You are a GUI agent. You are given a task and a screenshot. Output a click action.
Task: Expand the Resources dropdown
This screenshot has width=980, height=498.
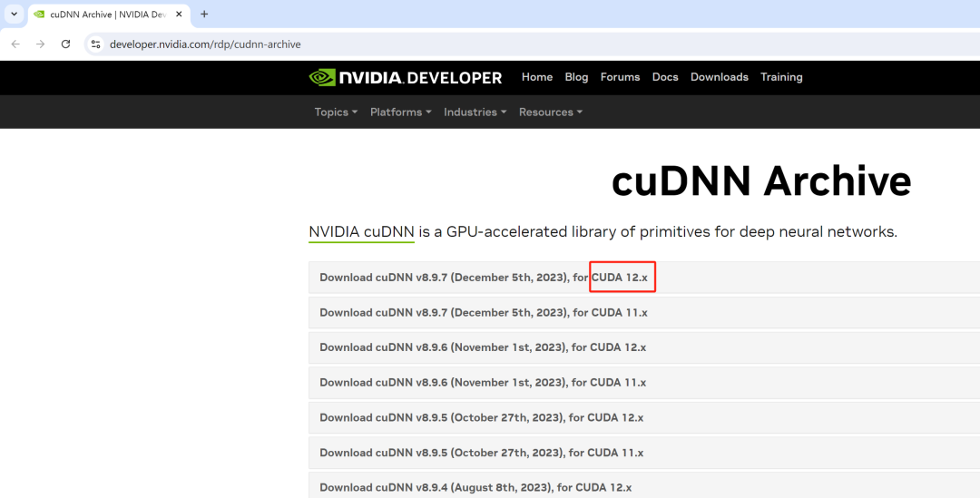[550, 112]
